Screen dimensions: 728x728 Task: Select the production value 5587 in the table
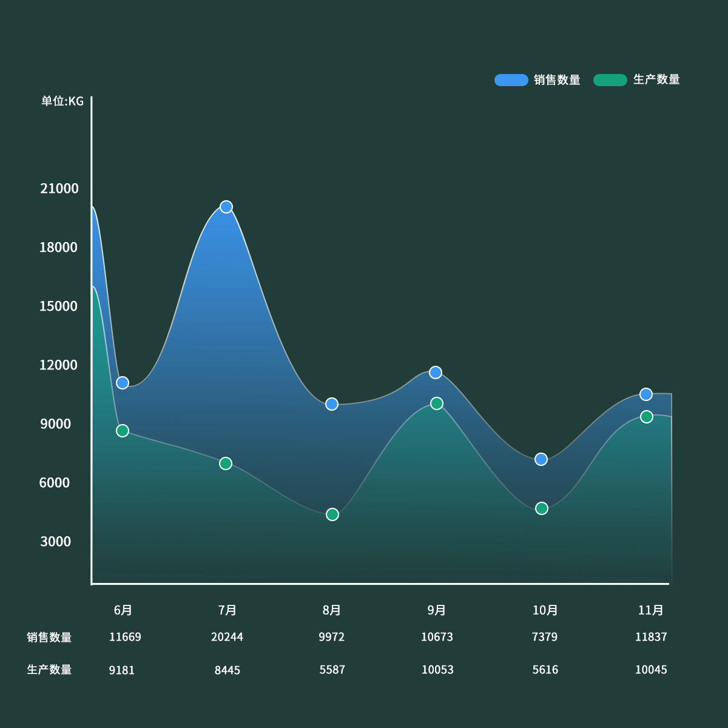(x=332, y=670)
